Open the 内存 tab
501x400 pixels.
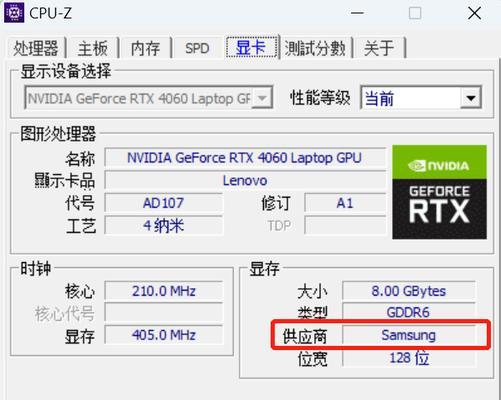pyautogui.click(x=145, y=48)
